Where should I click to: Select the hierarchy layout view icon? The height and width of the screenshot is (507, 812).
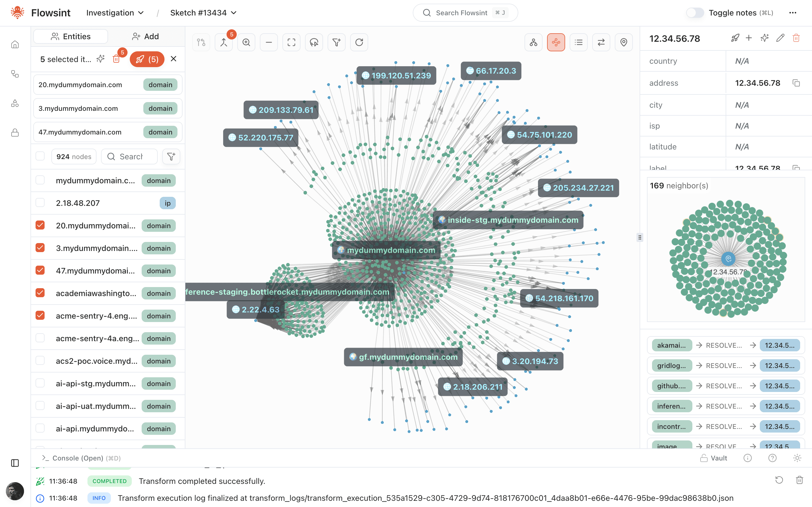(533, 42)
